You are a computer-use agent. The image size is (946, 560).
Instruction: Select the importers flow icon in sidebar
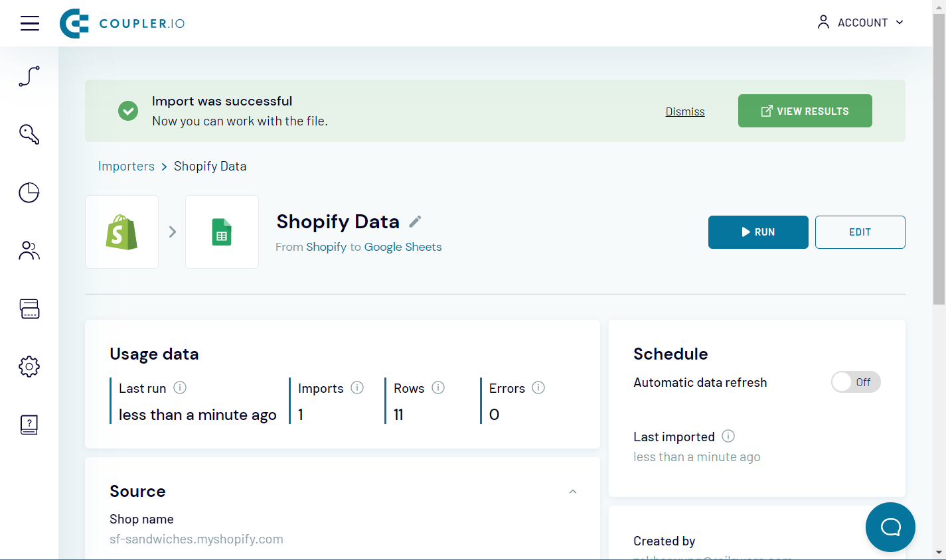pos(29,76)
